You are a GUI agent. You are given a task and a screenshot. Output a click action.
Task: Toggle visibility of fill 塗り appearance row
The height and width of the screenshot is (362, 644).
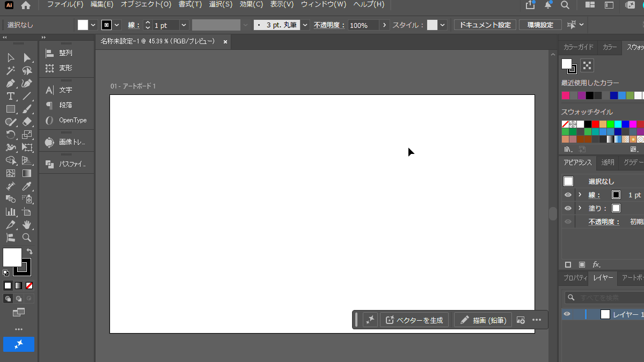point(568,208)
